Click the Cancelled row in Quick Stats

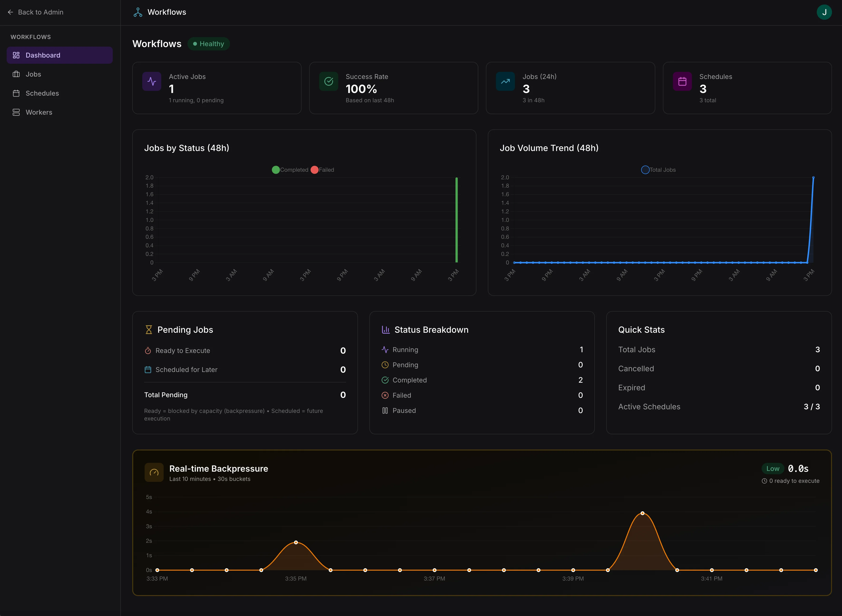pos(719,369)
